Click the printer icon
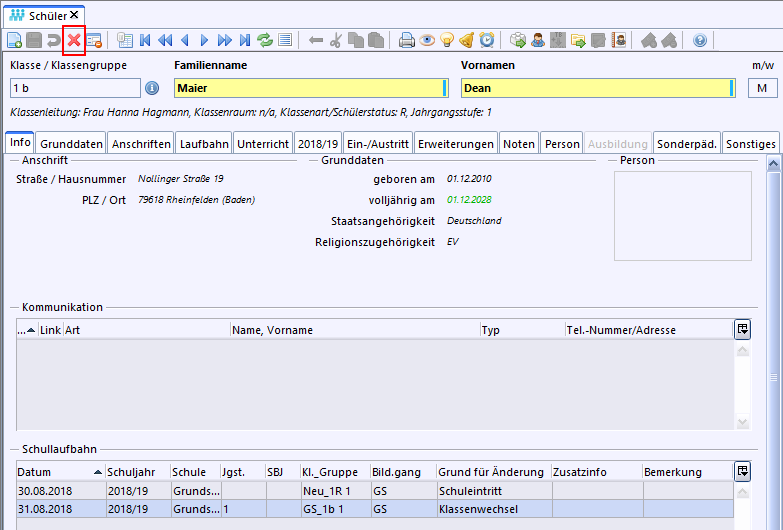The width and height of the screenshot is (783, 530). pos(407,41)
